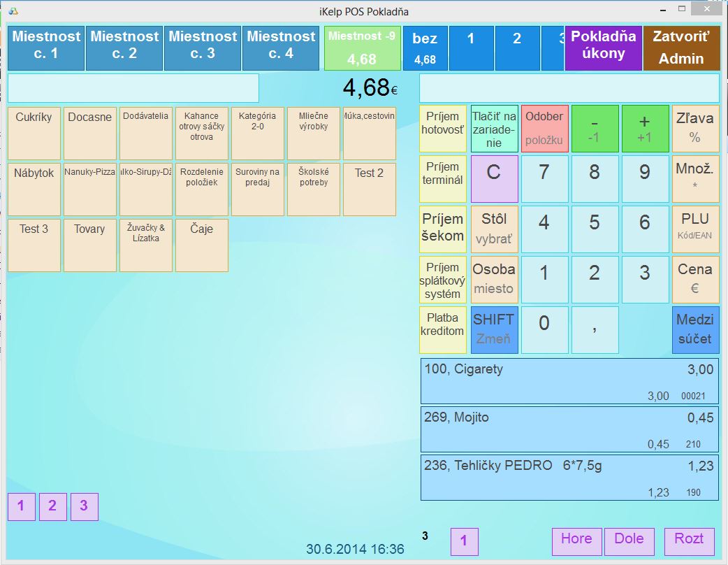728x565 pixels.
Task: Select the Mojito receipt line
Action: 569,429
